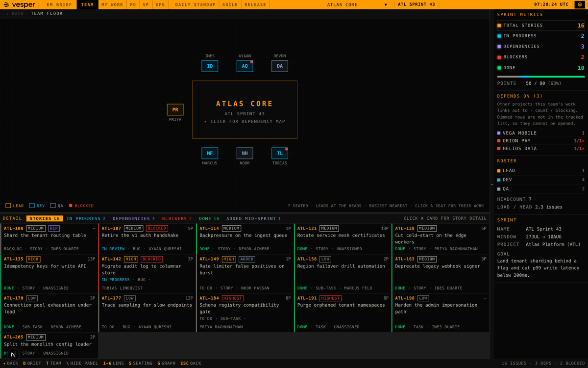Open story card ATL-163 Deprecate legacy webhook signer
This screenshot has height=368, width=588.
(x=441, y=274)
